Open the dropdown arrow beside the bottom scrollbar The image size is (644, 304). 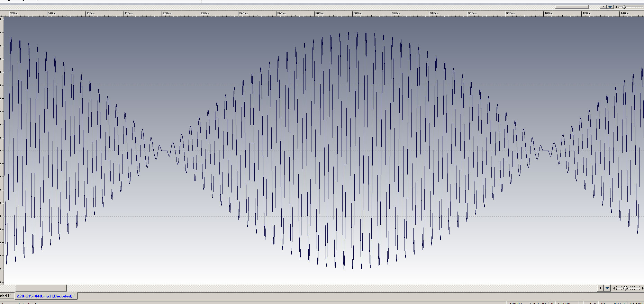(x=607, y=288)
